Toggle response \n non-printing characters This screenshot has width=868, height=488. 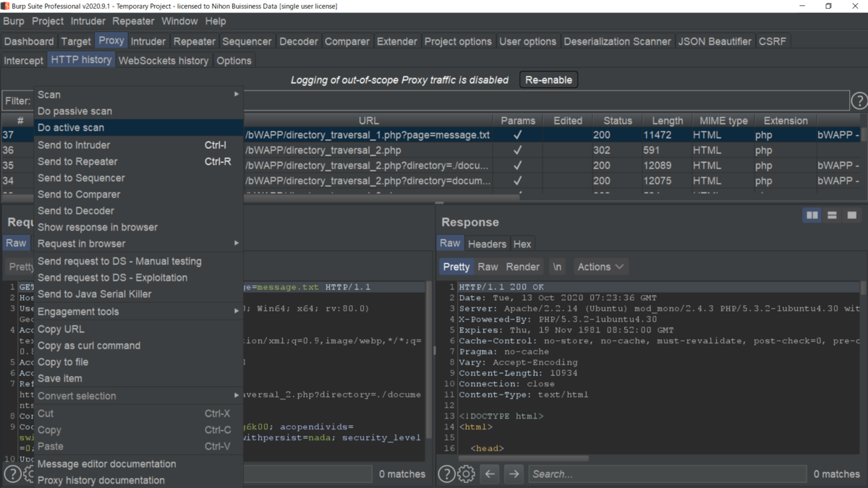point(557,267)
